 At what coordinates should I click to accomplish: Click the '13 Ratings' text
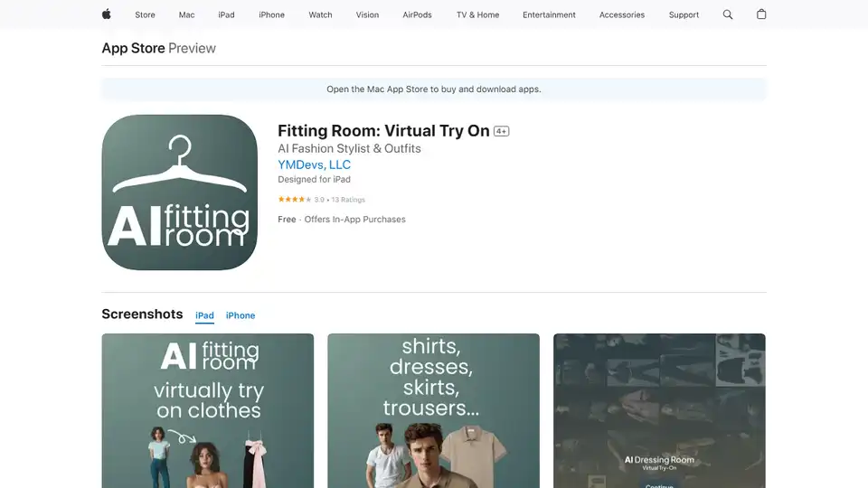click(x=348, y=200)
